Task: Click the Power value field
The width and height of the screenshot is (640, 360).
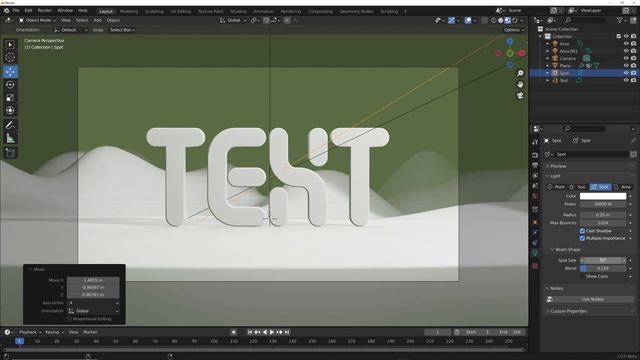Action: point(603,204)
